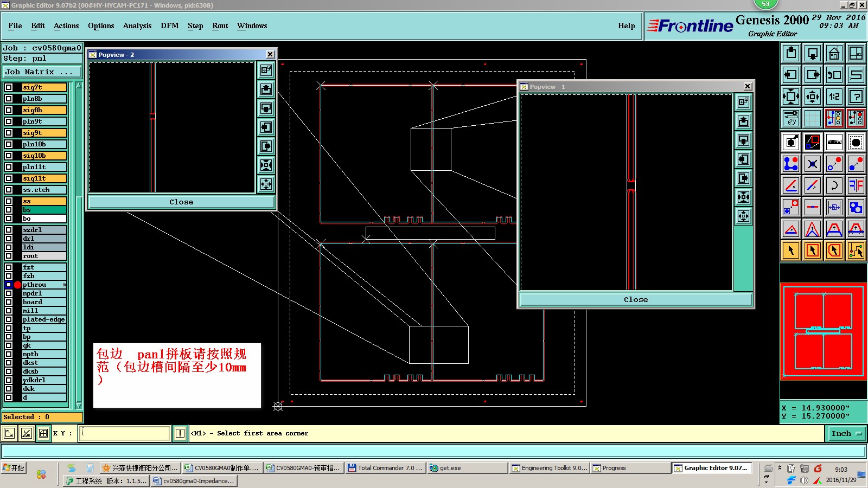Click the red panel overview thumbnail
868x488 pixels.
point(823,331)
